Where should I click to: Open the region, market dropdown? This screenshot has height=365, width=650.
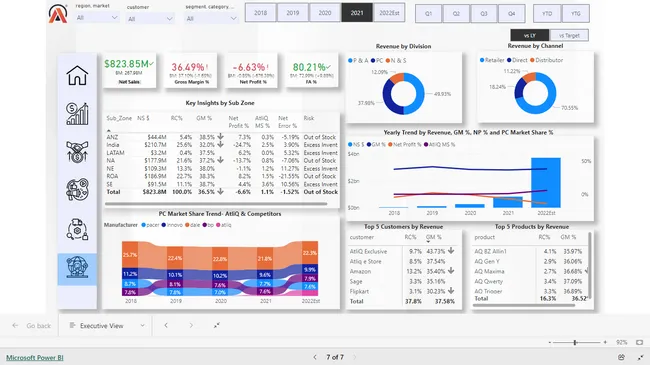[97, 18]
